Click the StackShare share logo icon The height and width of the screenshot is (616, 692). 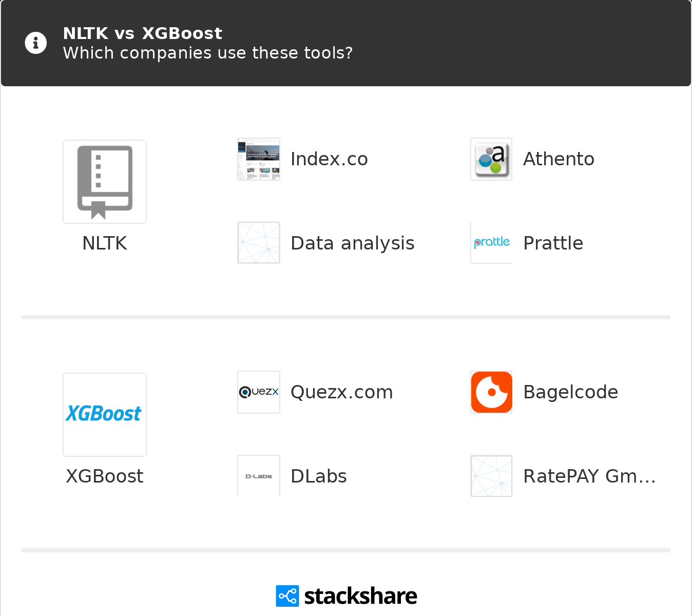(287, 596)
